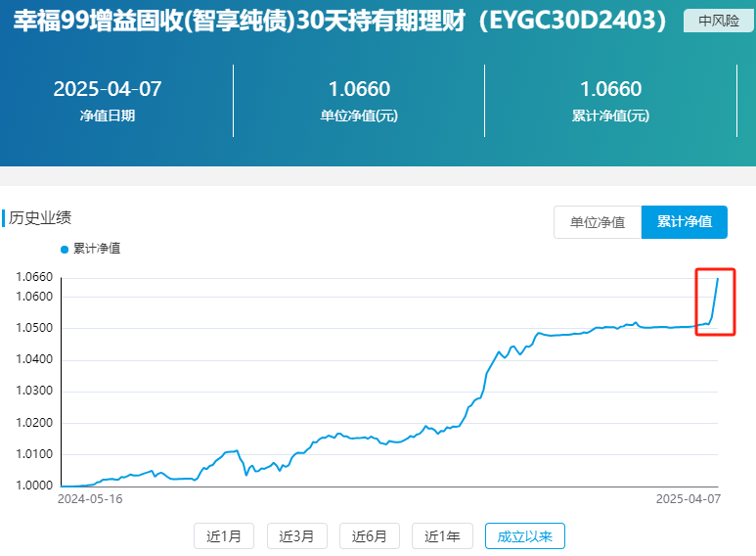
Task: Select the 累计净值 tab
Action: click(685, 222)
